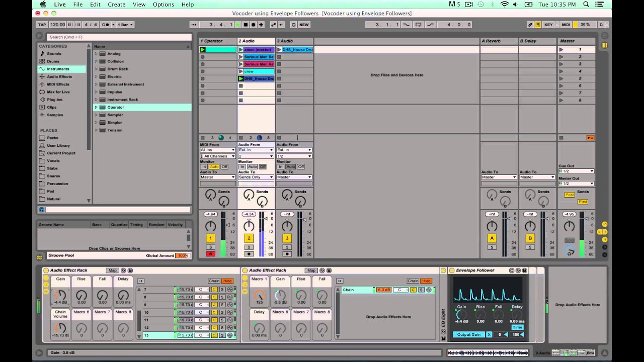Toggle track activator 2 on 2 Audio
644x362 pixels.
[x=249, y=238]
